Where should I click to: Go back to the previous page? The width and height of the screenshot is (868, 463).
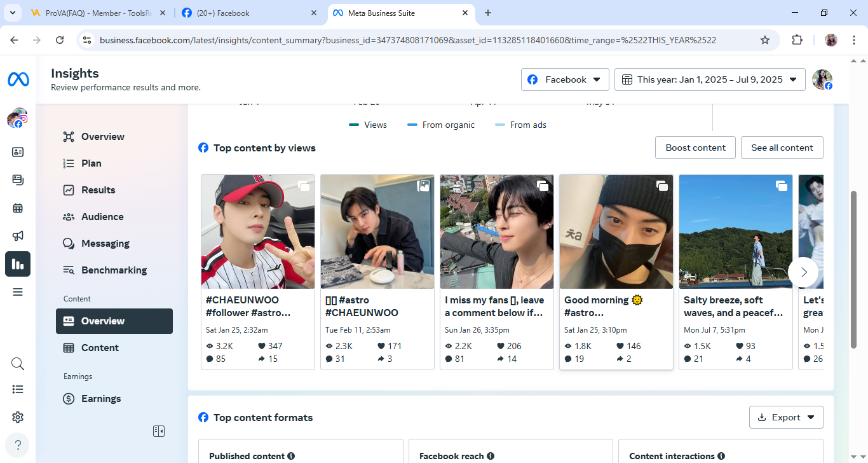coord(15,40)
